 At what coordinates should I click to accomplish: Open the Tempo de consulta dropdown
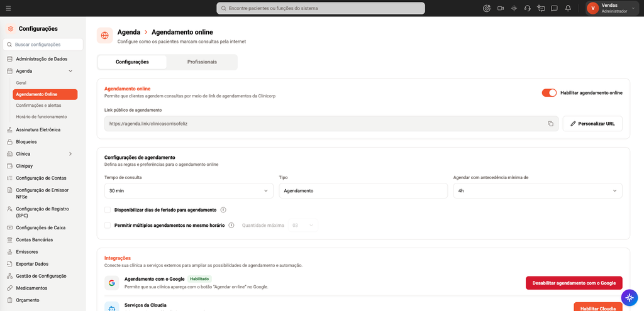pos(189,191)
